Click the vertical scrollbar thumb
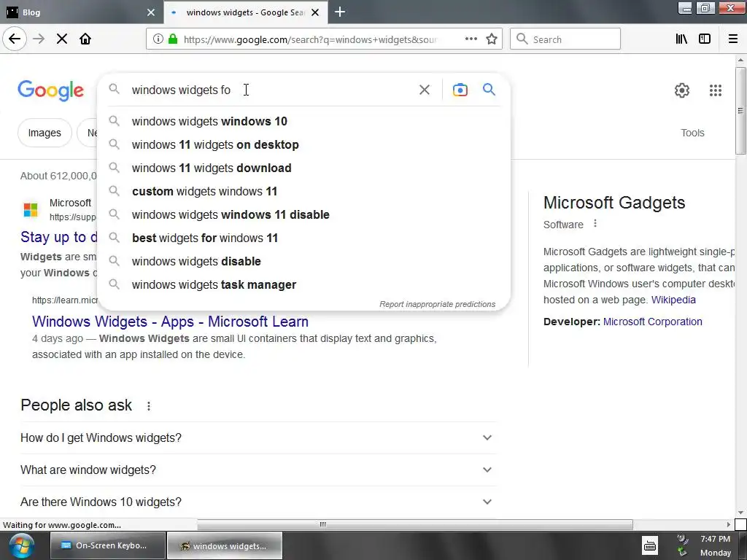This screenshot has width=747, height=560. 740,111
